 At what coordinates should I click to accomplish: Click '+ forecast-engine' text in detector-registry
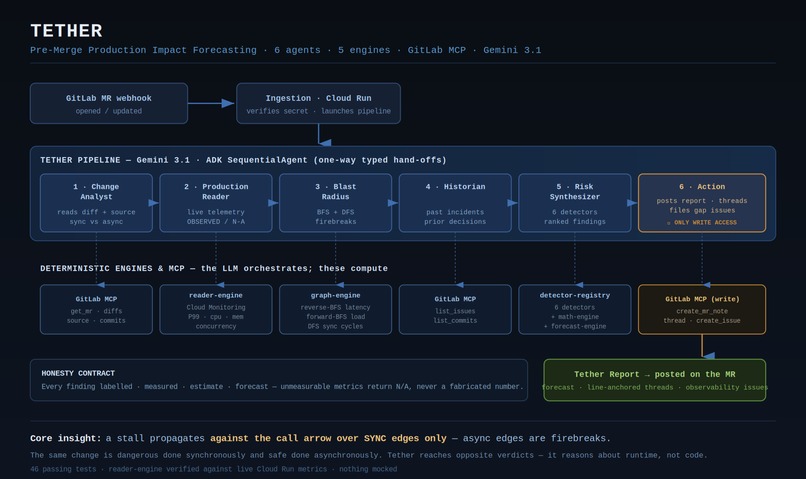575,326
